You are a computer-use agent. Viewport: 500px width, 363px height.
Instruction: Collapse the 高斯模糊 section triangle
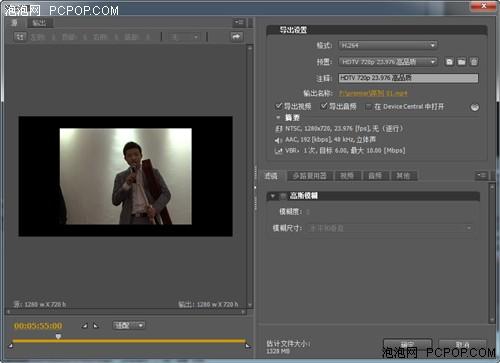[x=273, y=196]
